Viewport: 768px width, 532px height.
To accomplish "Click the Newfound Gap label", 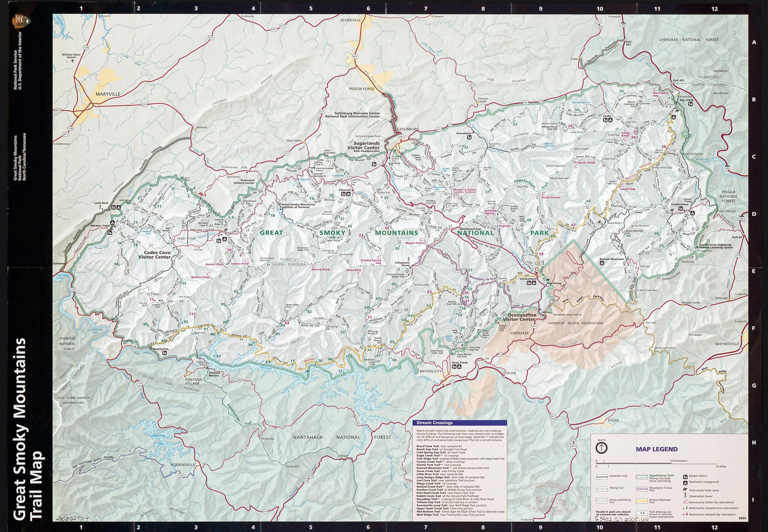I will [x=470, y=230].
